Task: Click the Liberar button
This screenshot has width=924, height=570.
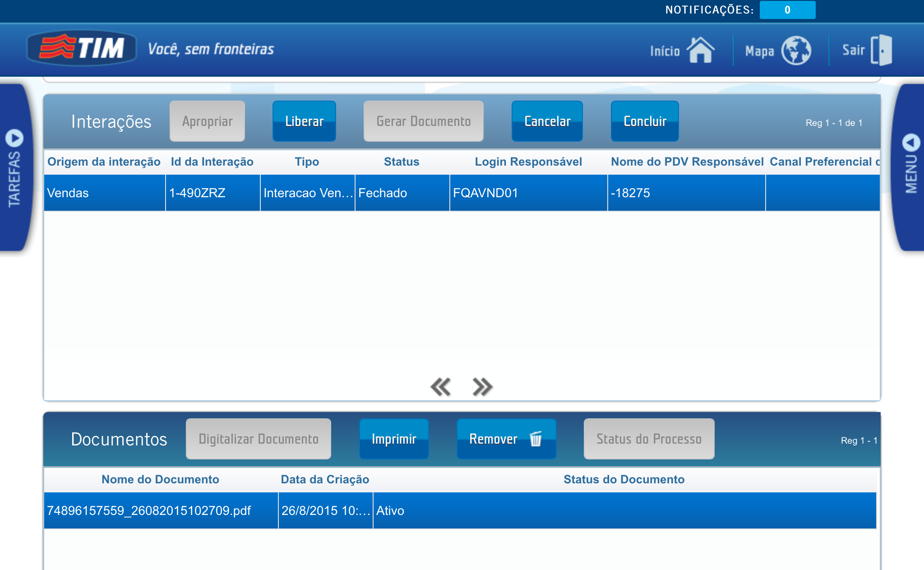Action: click(x=304, y=121)
